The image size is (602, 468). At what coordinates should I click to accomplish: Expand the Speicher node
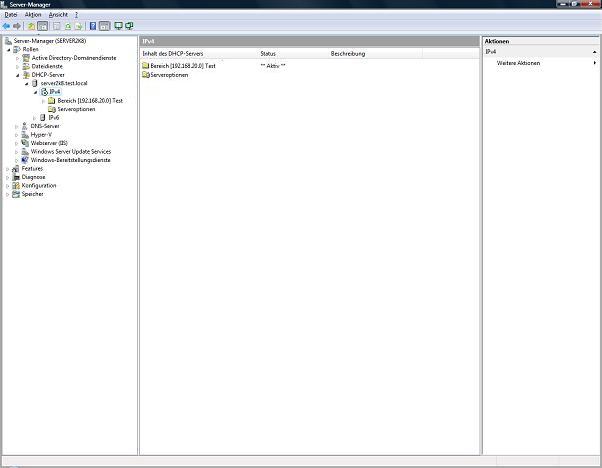(8, 194)
